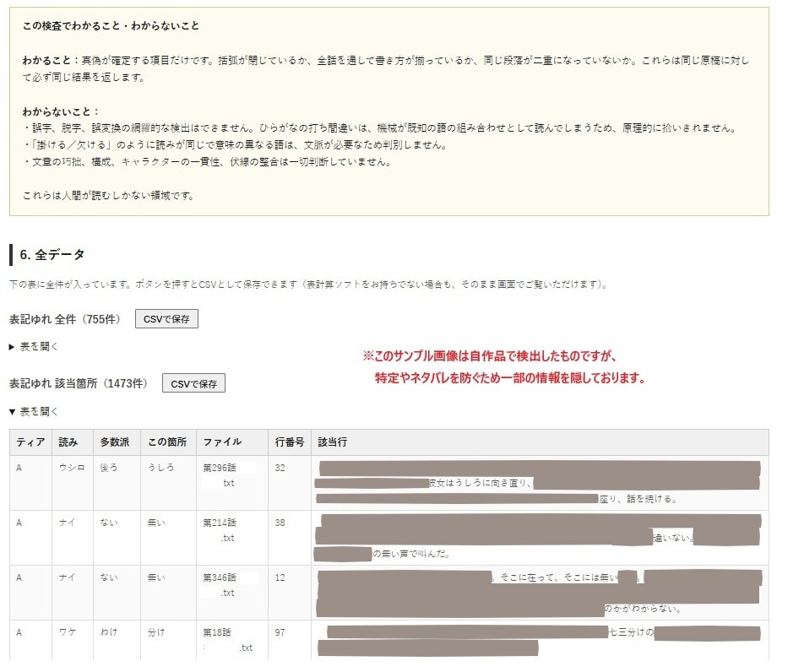Image resolution: width=804 pixels, height=672 pixels.
Task: Click the この箇所 column header
Action: [x=168, y=442]
